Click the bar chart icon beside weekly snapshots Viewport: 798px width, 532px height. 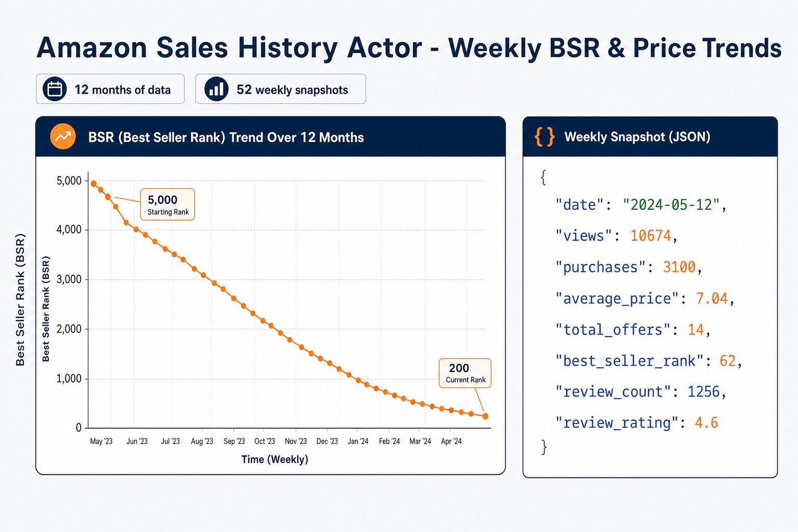pos(216,89)
